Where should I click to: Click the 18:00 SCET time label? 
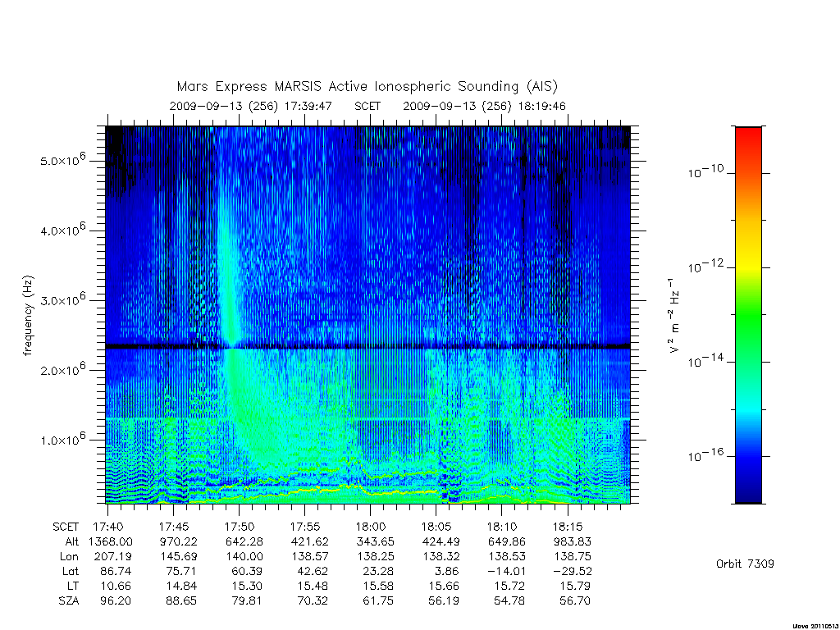(370, 527)
